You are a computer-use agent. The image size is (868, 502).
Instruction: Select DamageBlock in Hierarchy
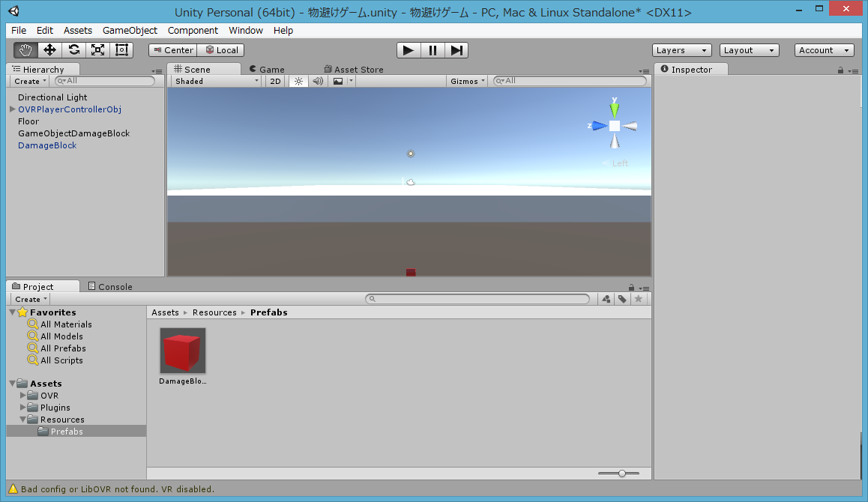point(47,145)
